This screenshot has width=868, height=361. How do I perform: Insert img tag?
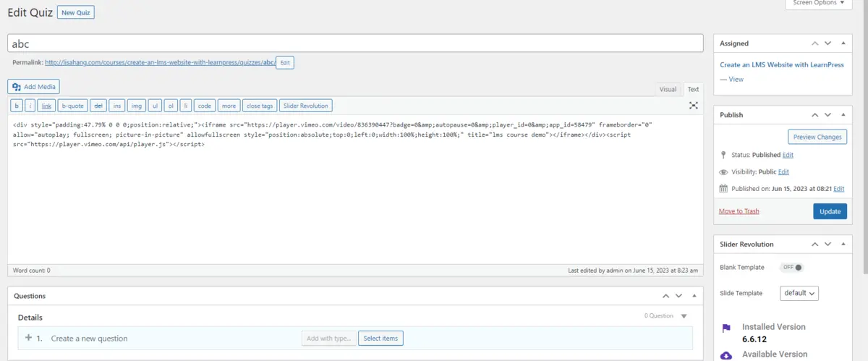click(136, 106)
